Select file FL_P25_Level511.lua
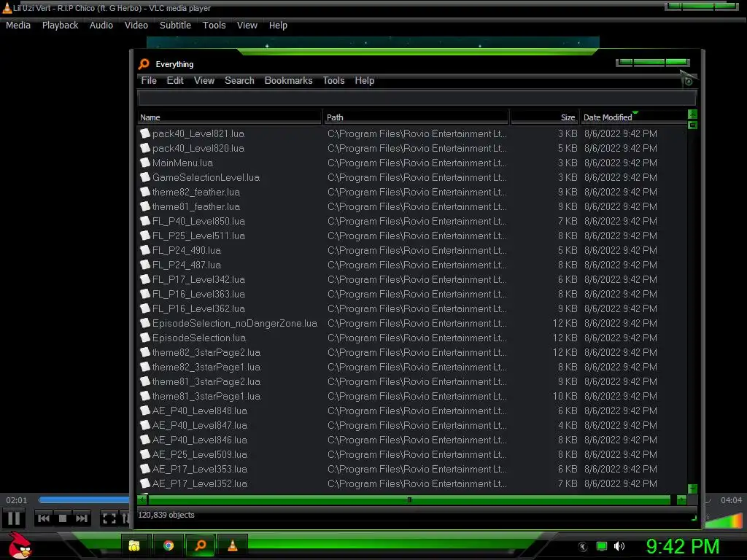The image size is (747, 560). [198, 236]
